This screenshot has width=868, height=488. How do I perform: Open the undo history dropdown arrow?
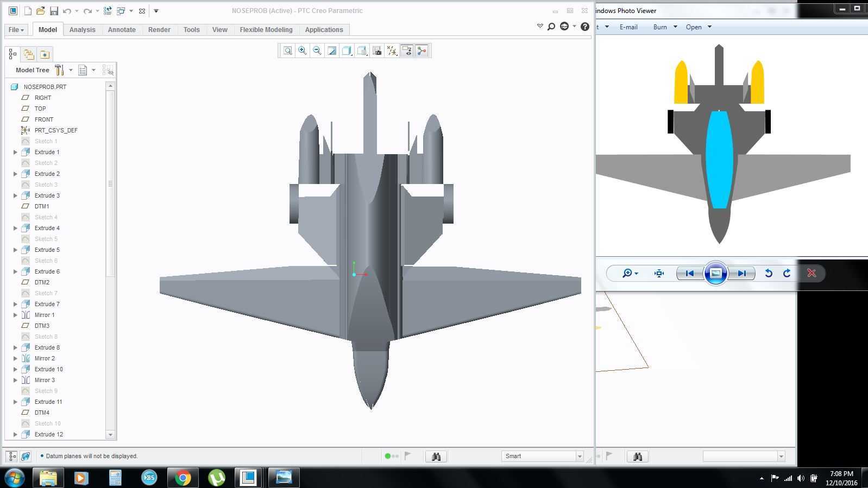[77, 11]
